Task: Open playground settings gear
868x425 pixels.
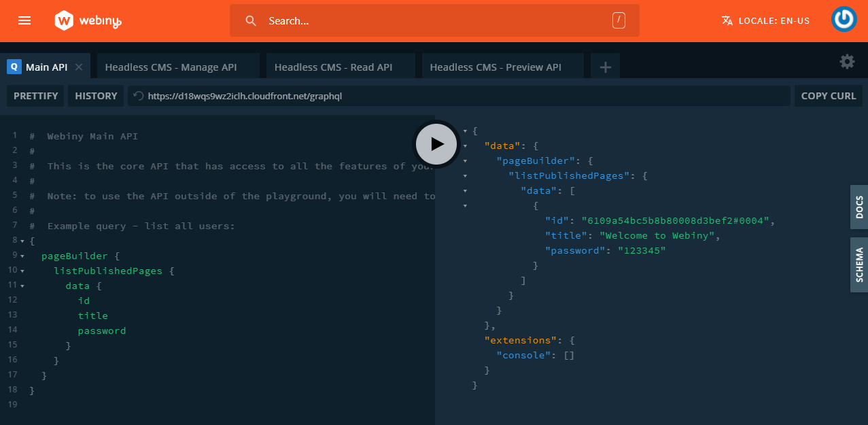Action: click(x=847, y=62)
